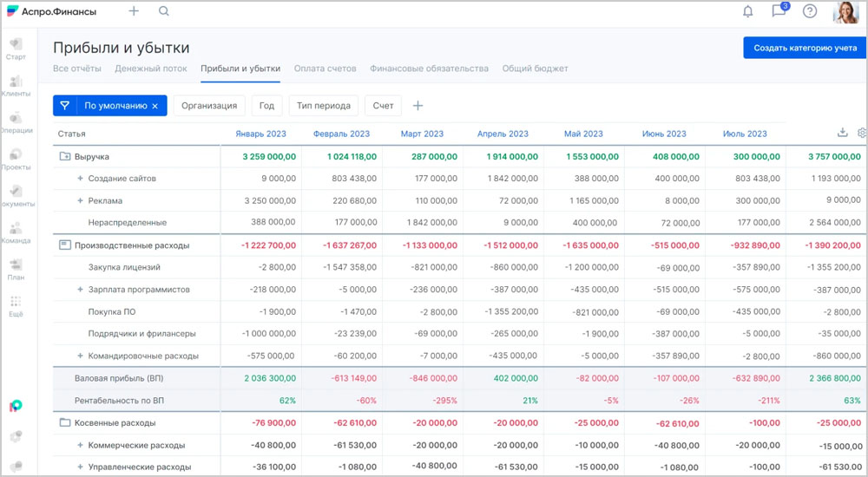Open the chat messages icon
This screenshot has height=477, width=868.
pos(779,11)
